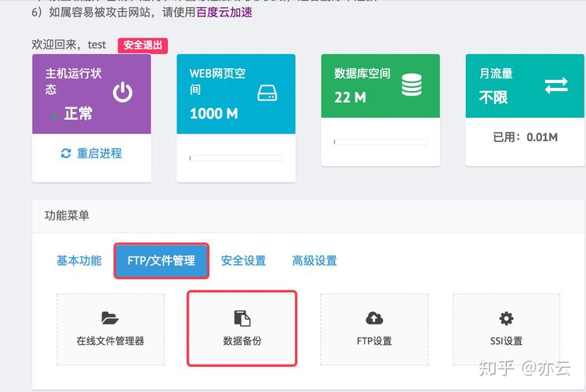Click the file copy icon for 数据备份
This screenshot has width=586, height=392.
coord(242,318)
